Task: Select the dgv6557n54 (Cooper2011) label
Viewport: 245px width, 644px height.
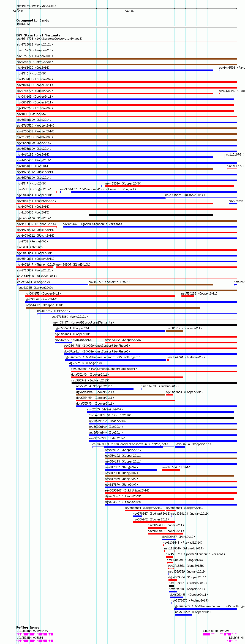Action: tap(184, 392)
